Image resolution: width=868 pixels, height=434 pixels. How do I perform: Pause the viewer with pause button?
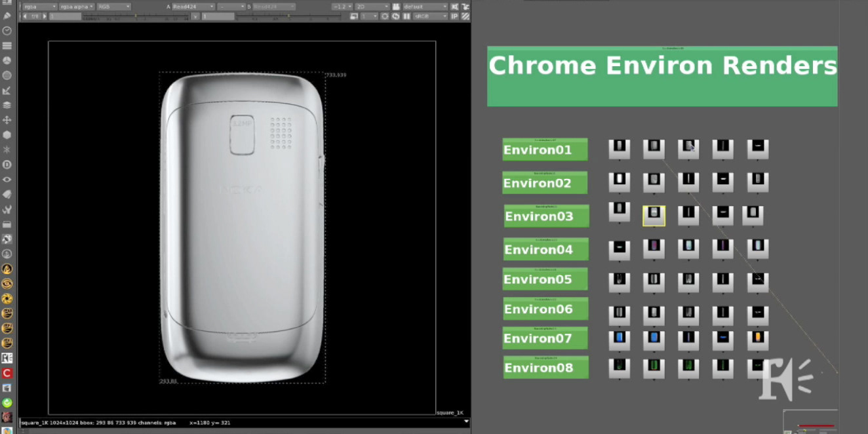click(406, 16)
